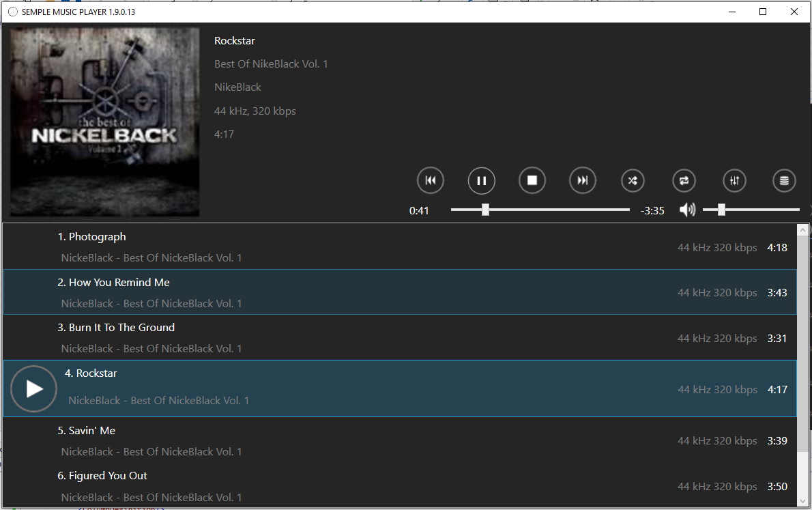Stop playback with the stop button
This screenshot has height=510, width=812.
(x=532, y=180)
